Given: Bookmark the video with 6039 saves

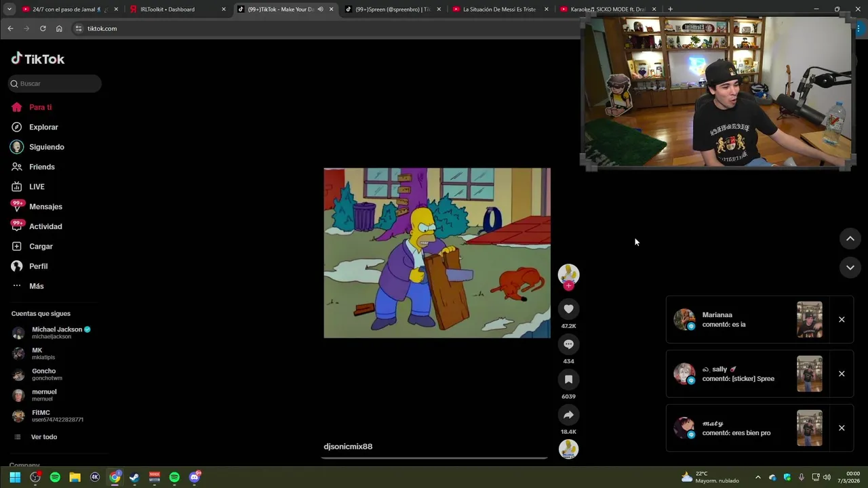Looking at the screenshot, I should coord(568,380).
